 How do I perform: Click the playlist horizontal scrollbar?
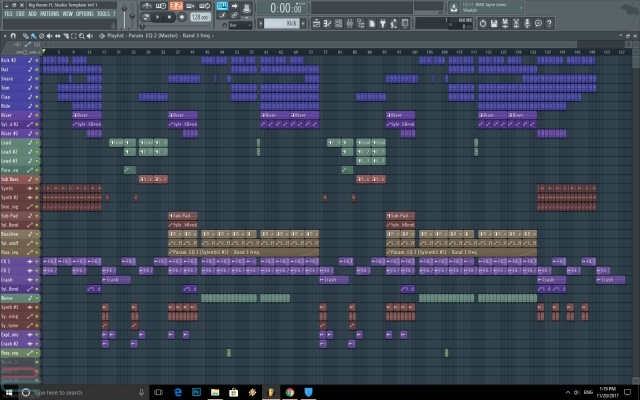click(313, 44)
